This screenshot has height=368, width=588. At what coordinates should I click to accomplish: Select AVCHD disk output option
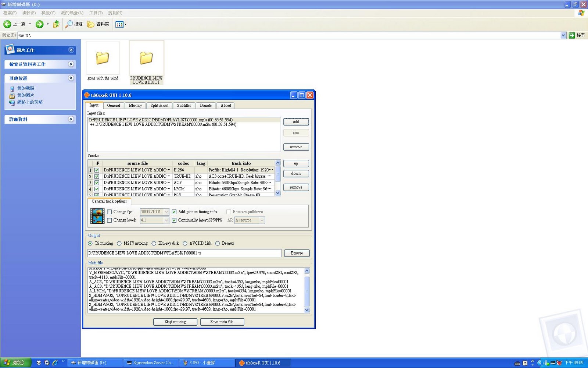tap(185, 243)
